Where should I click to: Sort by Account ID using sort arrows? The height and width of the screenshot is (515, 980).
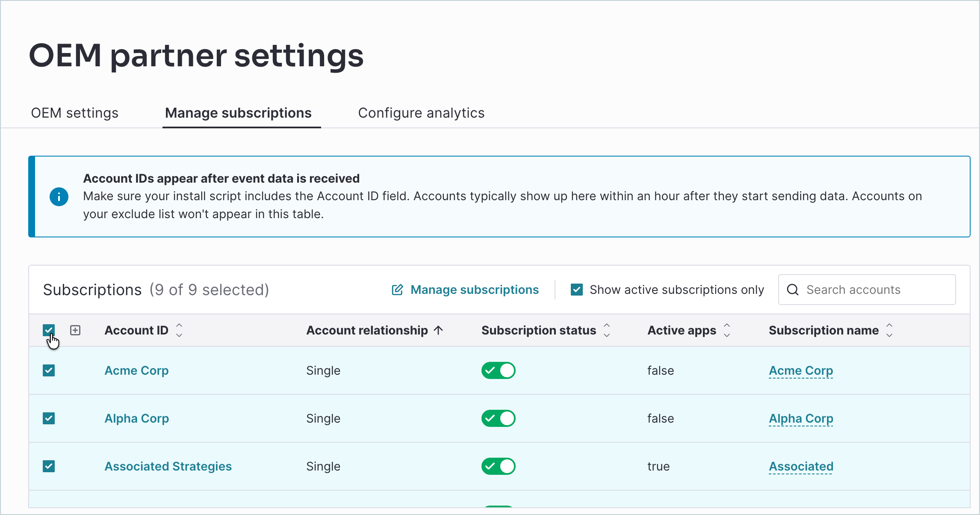coord(179,330)
